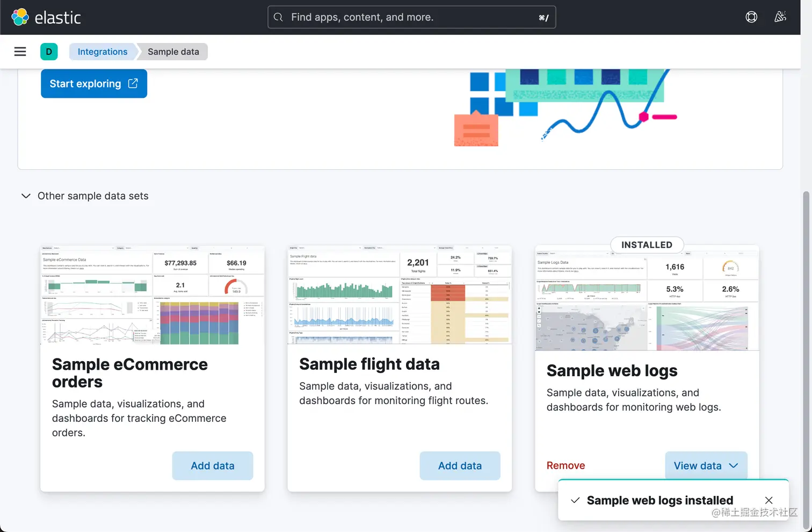The image size is (812, 532).
Task: Open Sample web logs dashboard thumbnail
Action: click(647, 298)
